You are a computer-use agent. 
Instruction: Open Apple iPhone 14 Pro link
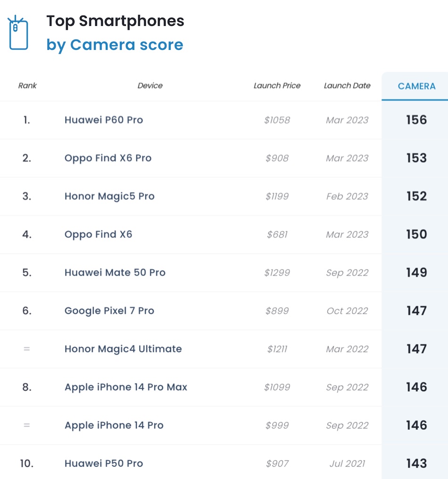click(x=114, y=425)
